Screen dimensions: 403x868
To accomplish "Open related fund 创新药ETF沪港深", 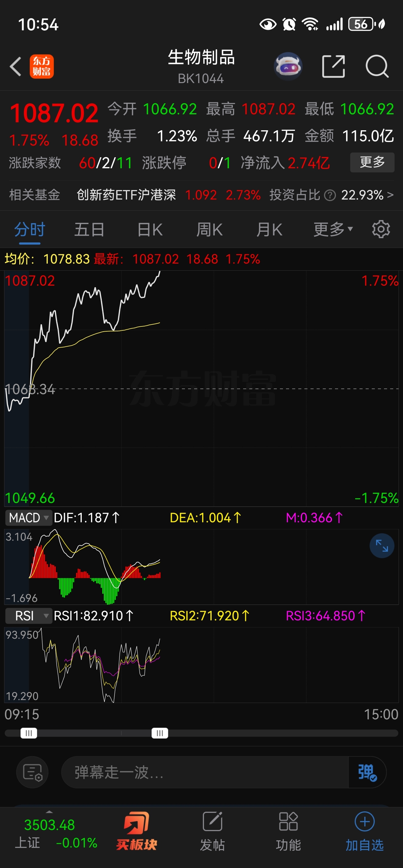I will [126, 195].
